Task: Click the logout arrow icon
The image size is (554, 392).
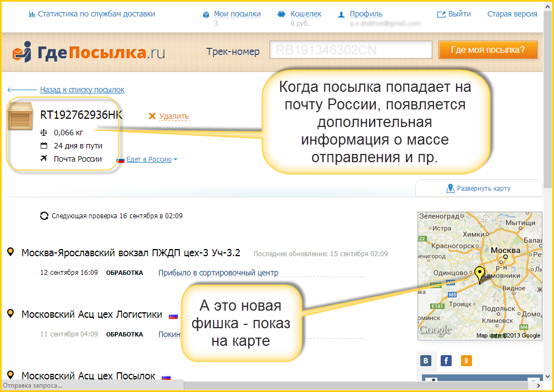Action: (441, 14)
